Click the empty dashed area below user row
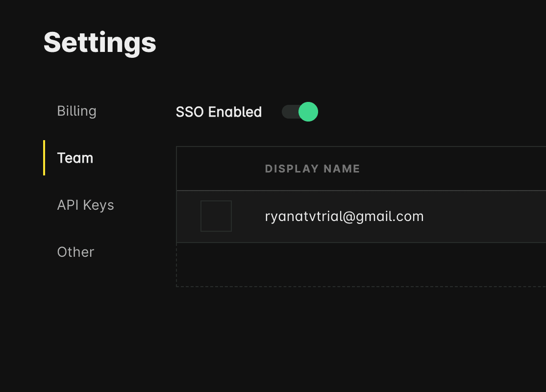The width and height of the screenshot is (546, 392). click(x=361, y=265)
